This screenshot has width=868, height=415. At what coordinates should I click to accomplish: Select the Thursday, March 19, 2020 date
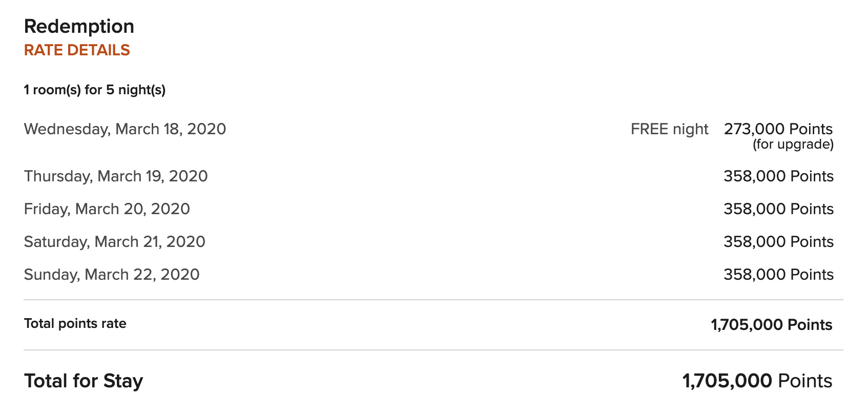(x=116, y=176)
